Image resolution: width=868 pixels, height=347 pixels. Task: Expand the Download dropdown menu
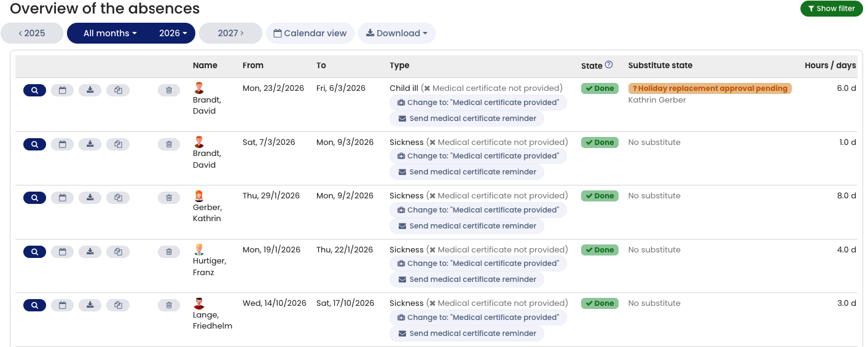(x=396, y=33)
